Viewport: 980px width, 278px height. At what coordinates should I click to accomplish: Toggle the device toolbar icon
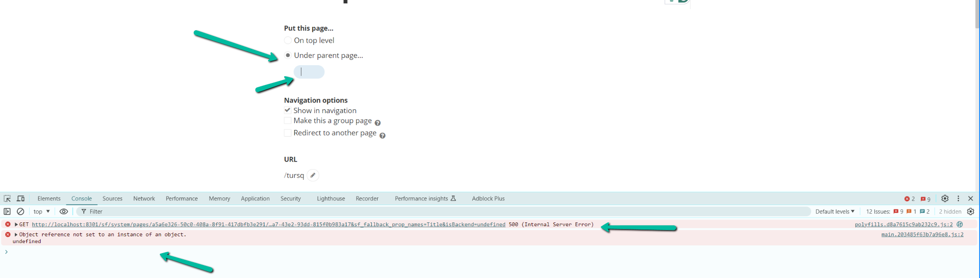21,198
